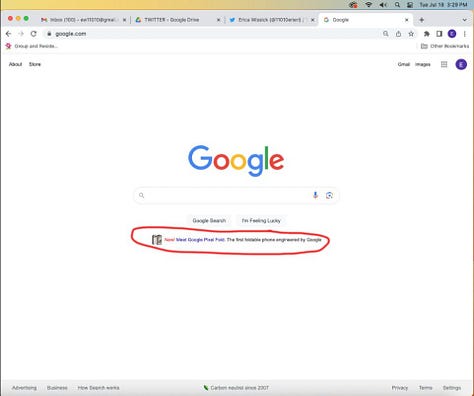This screenshot has width=474, height=396.
Task: Open the Images link
Action: (x=422, y=64)
